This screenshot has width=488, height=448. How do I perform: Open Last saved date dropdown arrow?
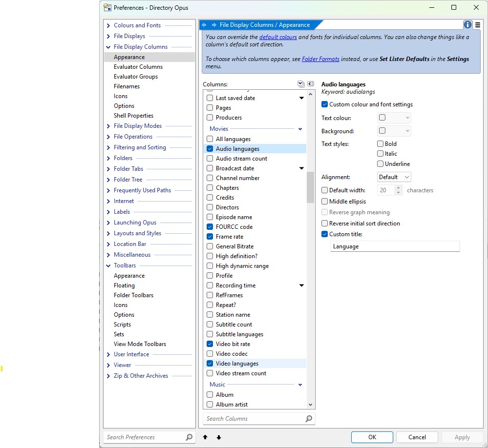click(x=301, y=98)
